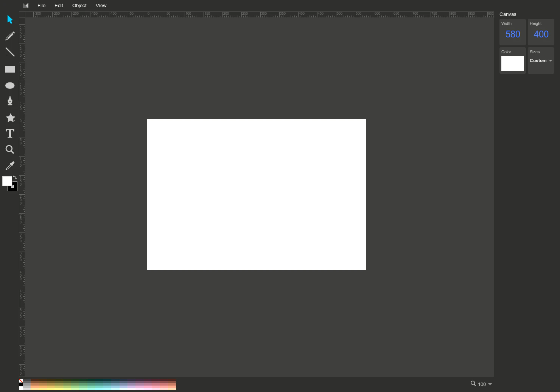Image resolution: width=560 pixels, height=392 pixels.
Task: Activate the Zoom tool
Action: 10,150
